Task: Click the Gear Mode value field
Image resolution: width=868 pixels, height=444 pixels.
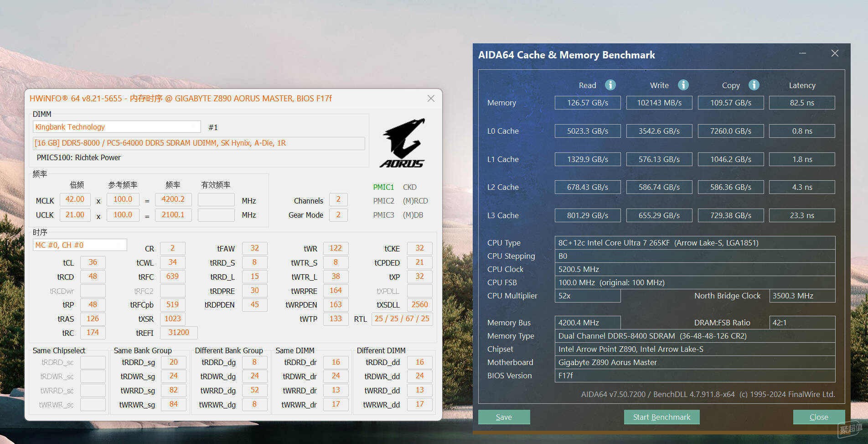Action: [338, 215]
